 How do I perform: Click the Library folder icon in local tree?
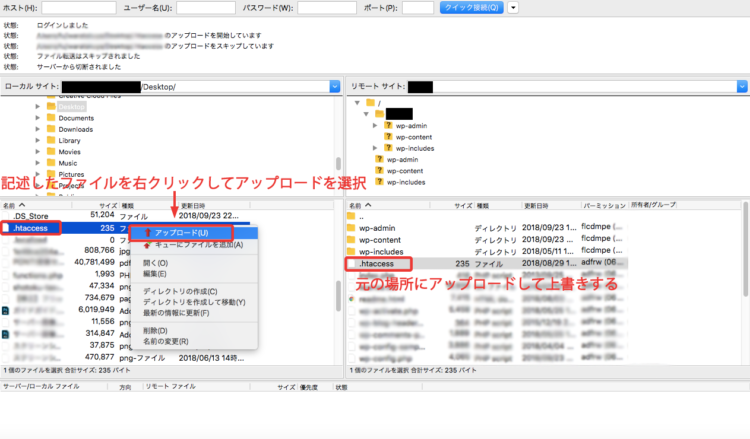click(x=51, y=141)
